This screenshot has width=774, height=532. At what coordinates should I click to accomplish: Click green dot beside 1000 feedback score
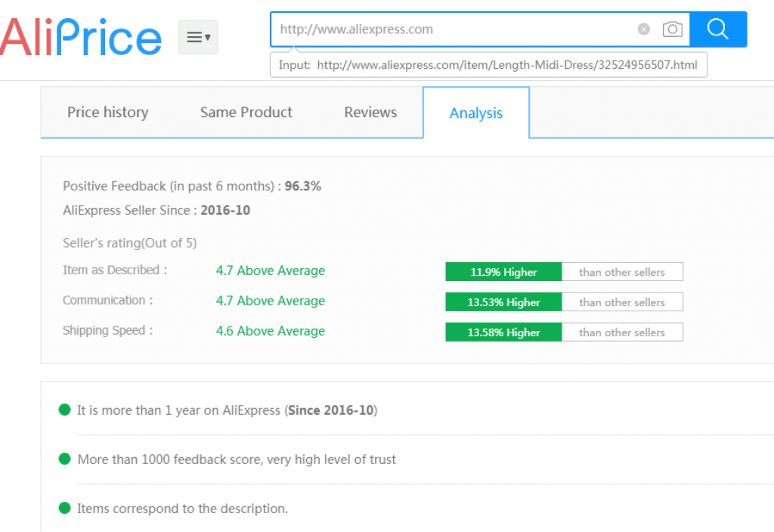64,459
